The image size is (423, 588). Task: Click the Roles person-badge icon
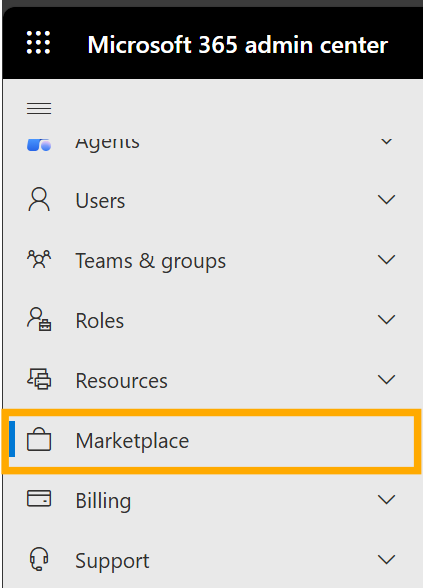39,320
